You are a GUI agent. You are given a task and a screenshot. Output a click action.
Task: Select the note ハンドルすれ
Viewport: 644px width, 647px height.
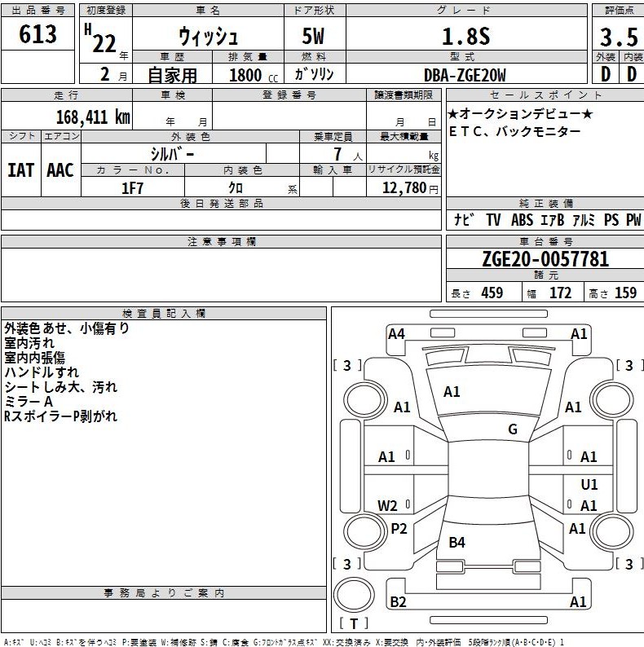point(42,372)
